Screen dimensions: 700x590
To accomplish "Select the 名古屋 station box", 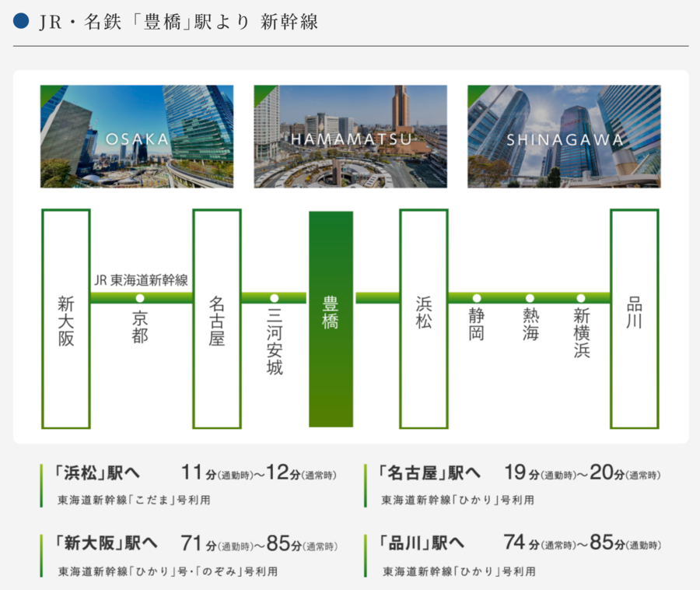I will click(217, 319).
